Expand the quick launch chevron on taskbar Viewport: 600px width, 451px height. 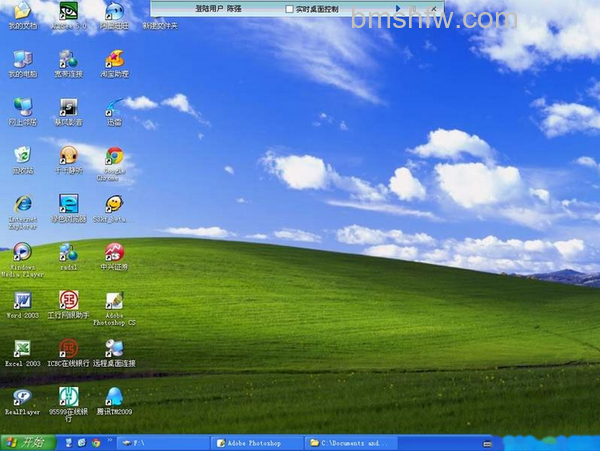pos(109,440)
